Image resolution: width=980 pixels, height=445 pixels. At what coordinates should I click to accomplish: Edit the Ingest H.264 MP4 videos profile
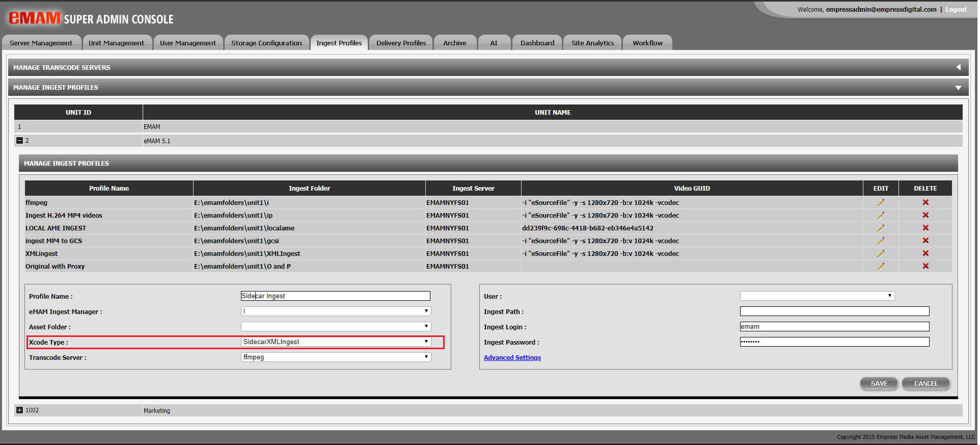click(x=881, y=215)
